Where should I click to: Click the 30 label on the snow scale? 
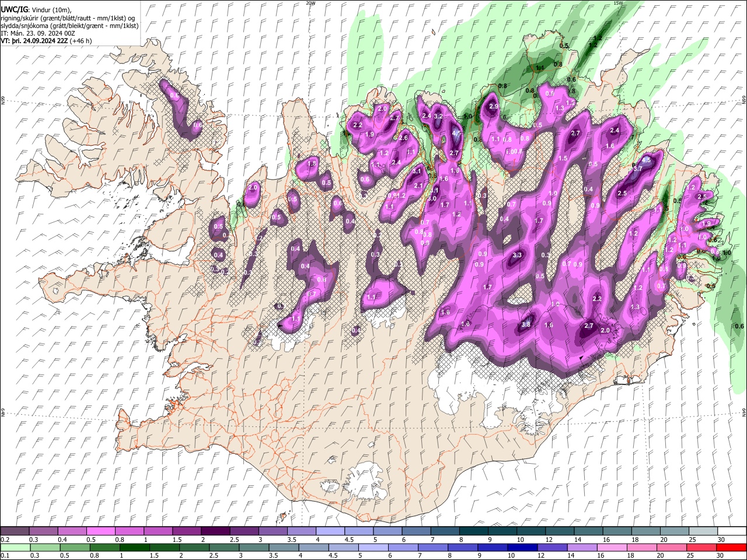click(x=721, y=540)
